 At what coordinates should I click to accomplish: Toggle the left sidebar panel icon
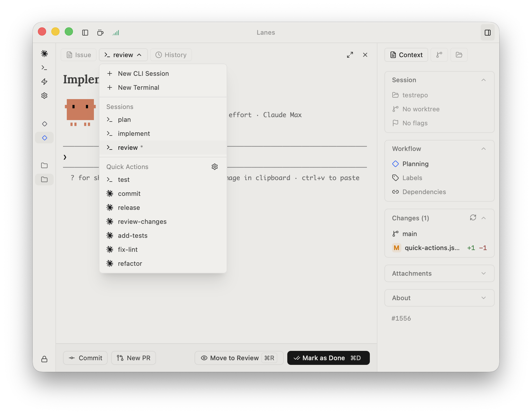pos(85,33)
